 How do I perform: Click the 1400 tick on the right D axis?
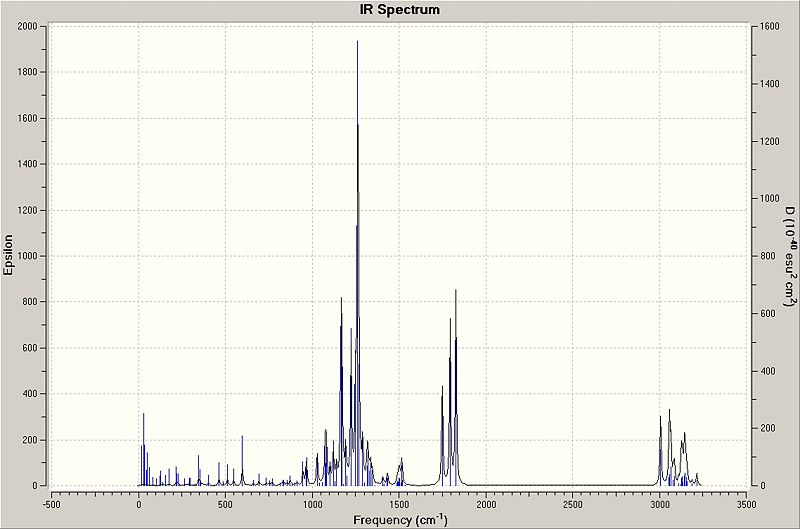769,84
